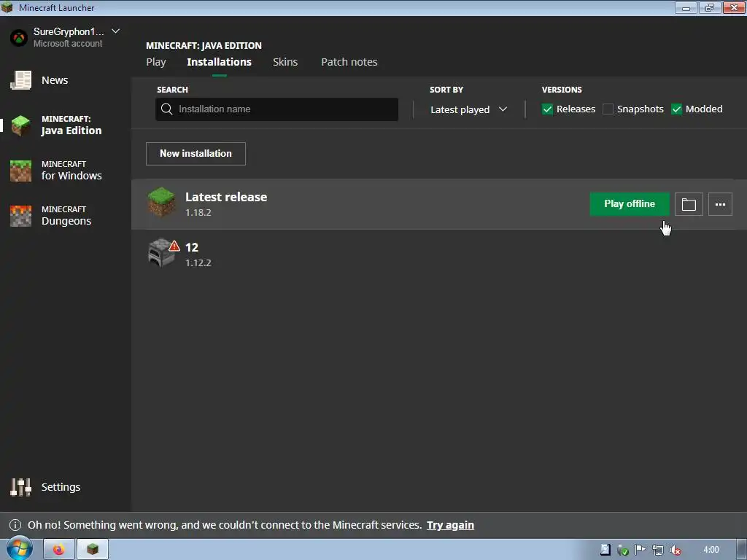Open Windows Start menu orb
Image resolution: width=747 pixels, height=560 pixels.
[x=19, y=549]
